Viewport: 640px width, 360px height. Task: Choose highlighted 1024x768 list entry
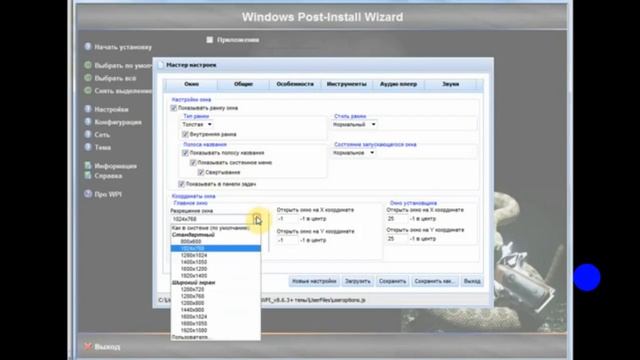click(x=216, y=248)
